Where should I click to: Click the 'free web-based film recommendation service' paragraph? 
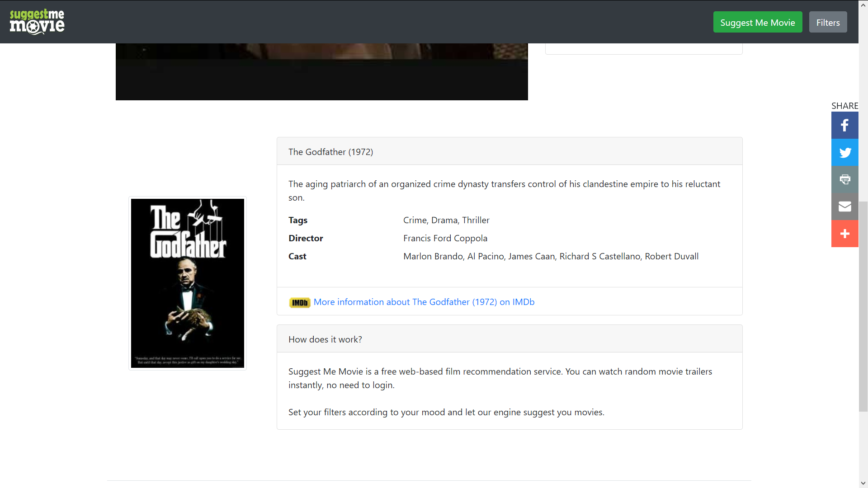point(500,378)
